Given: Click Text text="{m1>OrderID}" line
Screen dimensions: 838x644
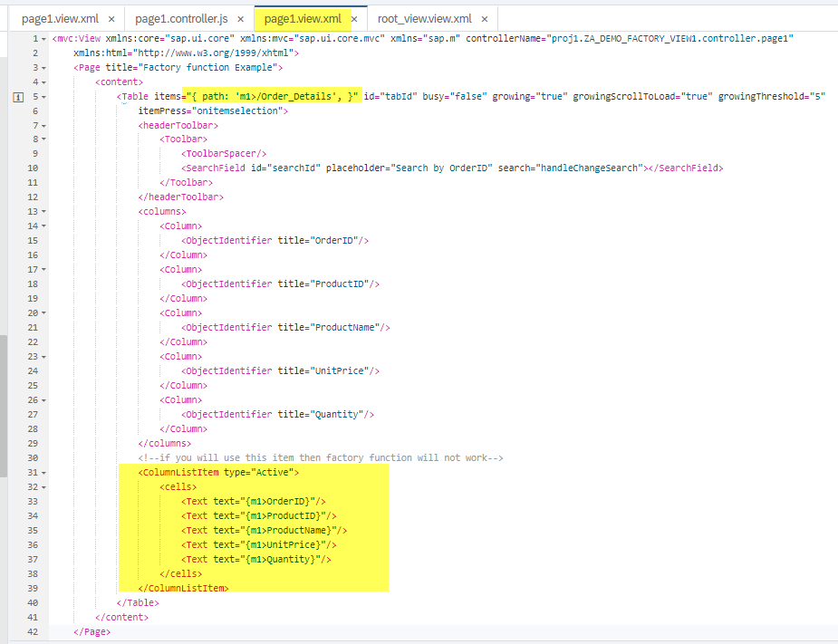Looking at the screenshot, I should [x=254, y=501].
